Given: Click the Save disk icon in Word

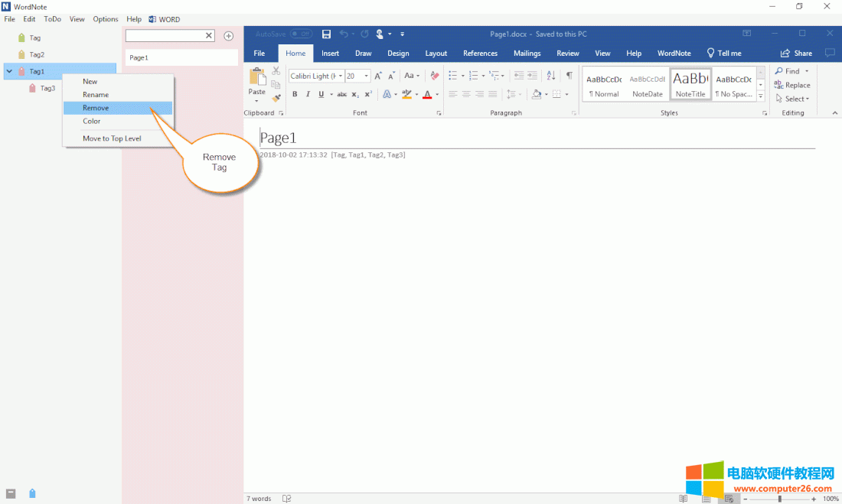Looking at the screenshot, I should [326, 34].
